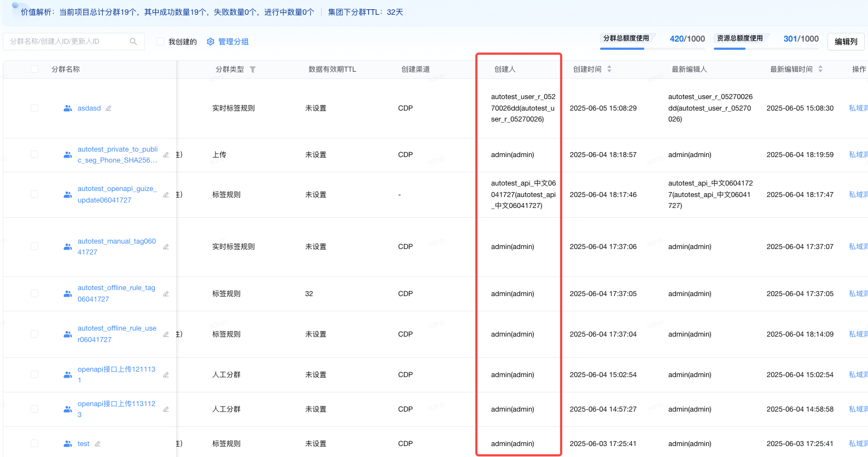This screenshot has height=457, width=868.
Task: Click edit pencil for autotest_manual_tag row
Action: coord(166,247)
